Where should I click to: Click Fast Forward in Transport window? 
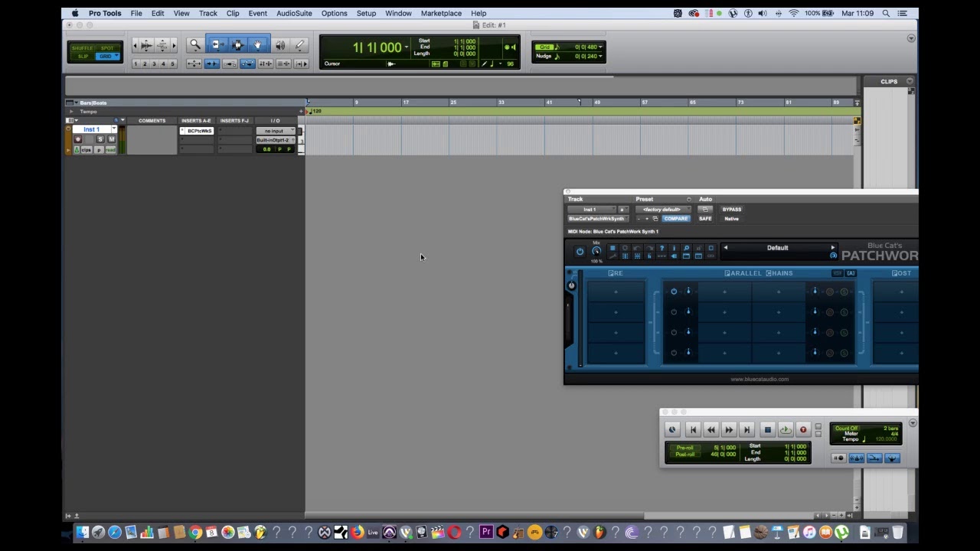(729, 429)
